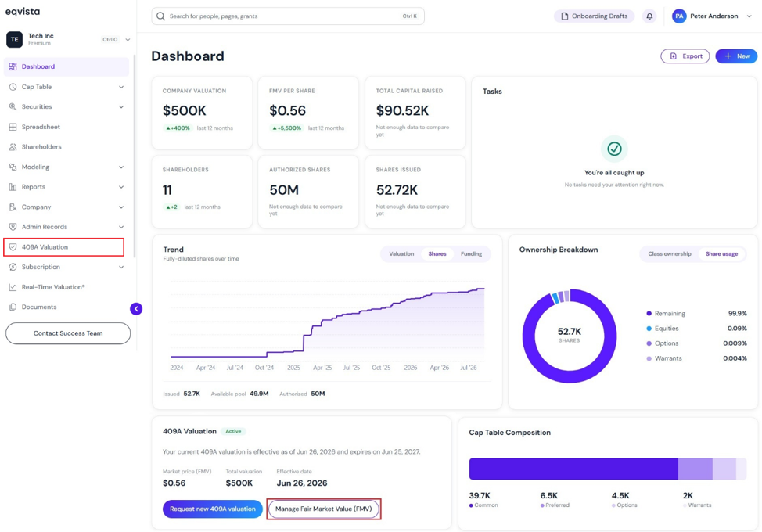Image resolution: width=762 pixels, height=532 pixels.
Task: Click the Company building icon
Action: (x=13, y=207)
